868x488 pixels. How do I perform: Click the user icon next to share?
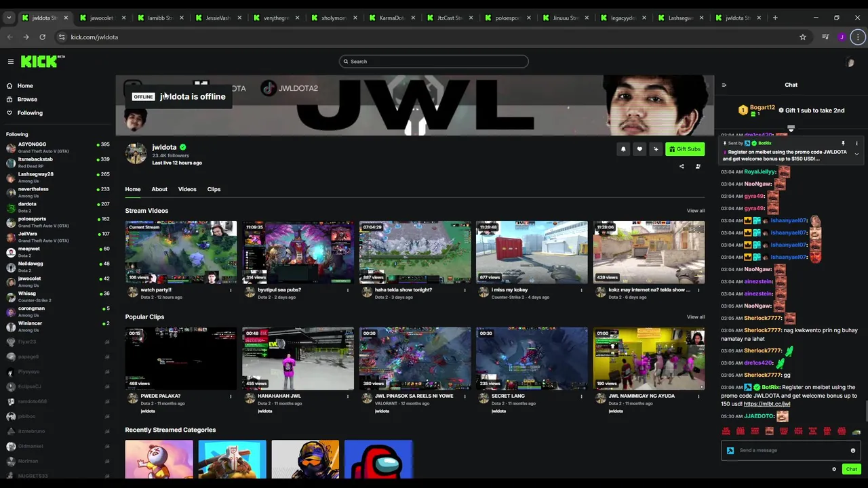click(x=698, y=166)
